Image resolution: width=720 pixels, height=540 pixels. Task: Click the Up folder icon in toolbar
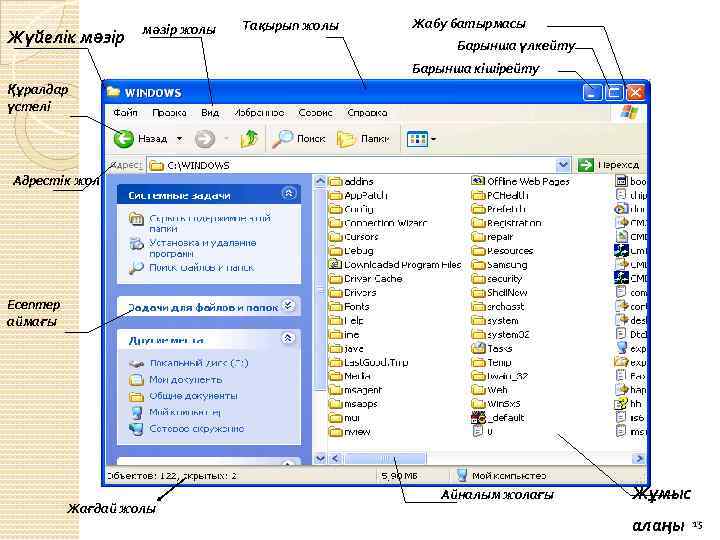249,139
